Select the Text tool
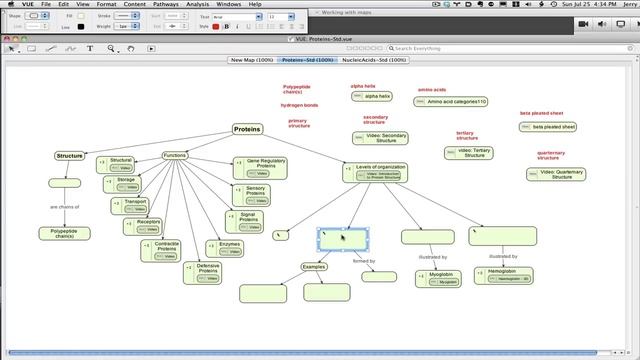This screenshot has height=360, width=640. (90, 49)
